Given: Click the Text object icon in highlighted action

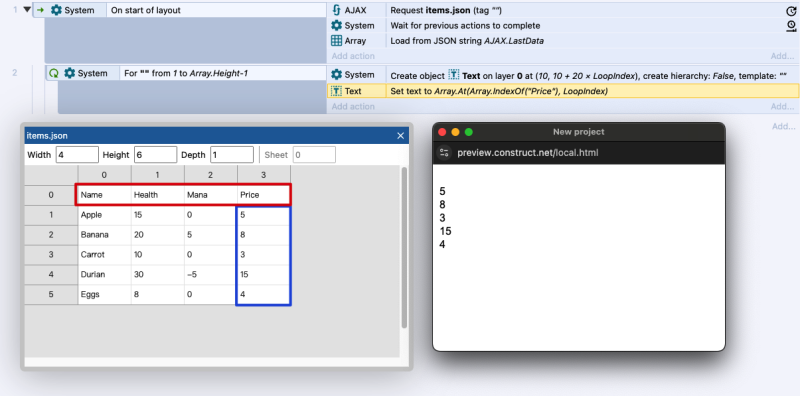Looking at the screenshot, I should click(336, 91).
